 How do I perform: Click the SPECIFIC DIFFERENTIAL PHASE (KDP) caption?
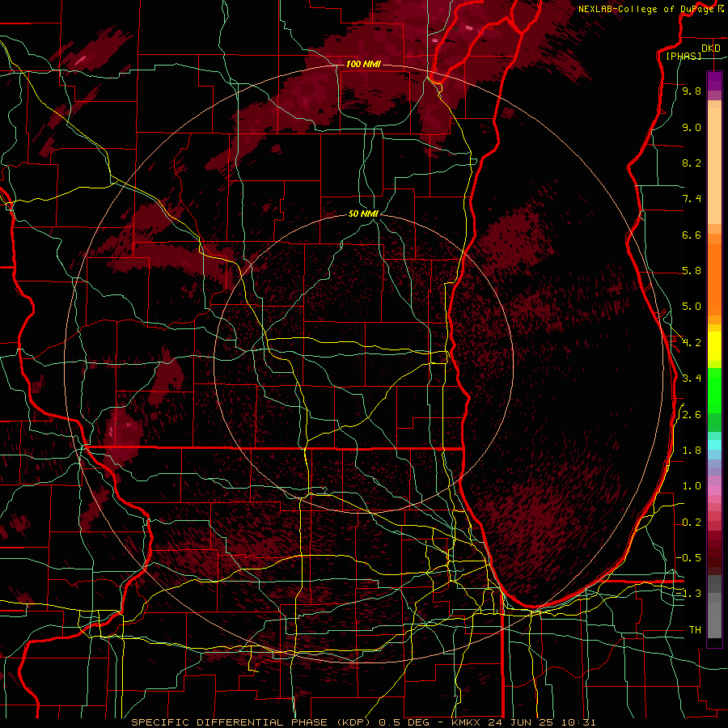point(252,722)
